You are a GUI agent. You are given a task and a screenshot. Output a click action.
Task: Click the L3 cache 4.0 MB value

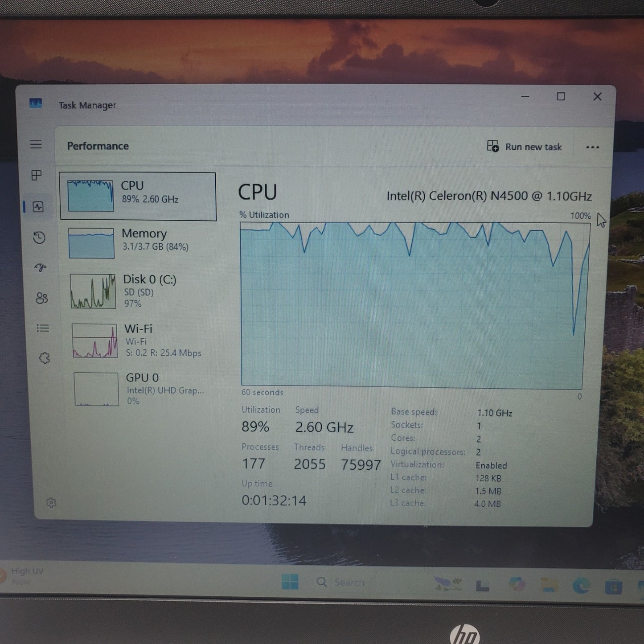488,504
